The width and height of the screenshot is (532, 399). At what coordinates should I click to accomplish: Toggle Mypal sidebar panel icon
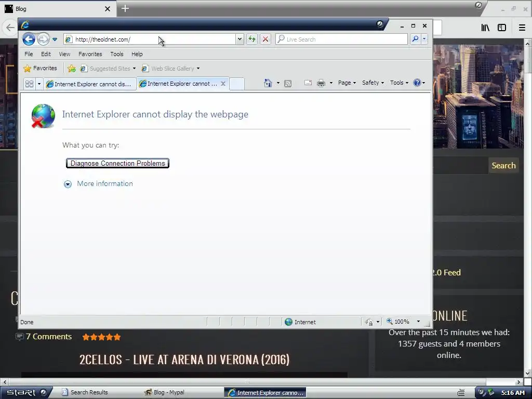(502, 28)
